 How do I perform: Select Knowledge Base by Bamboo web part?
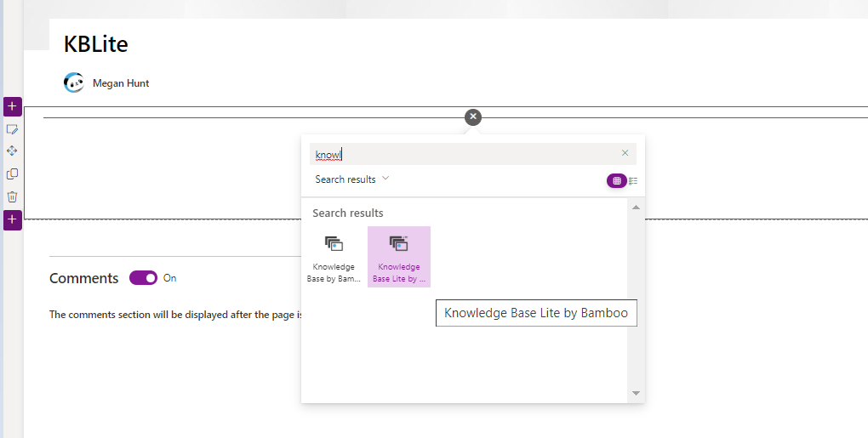click(x=334, y=257)
